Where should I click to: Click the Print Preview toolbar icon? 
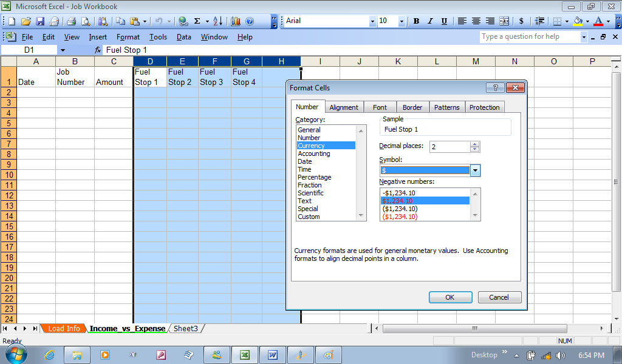tap(86, 21)
